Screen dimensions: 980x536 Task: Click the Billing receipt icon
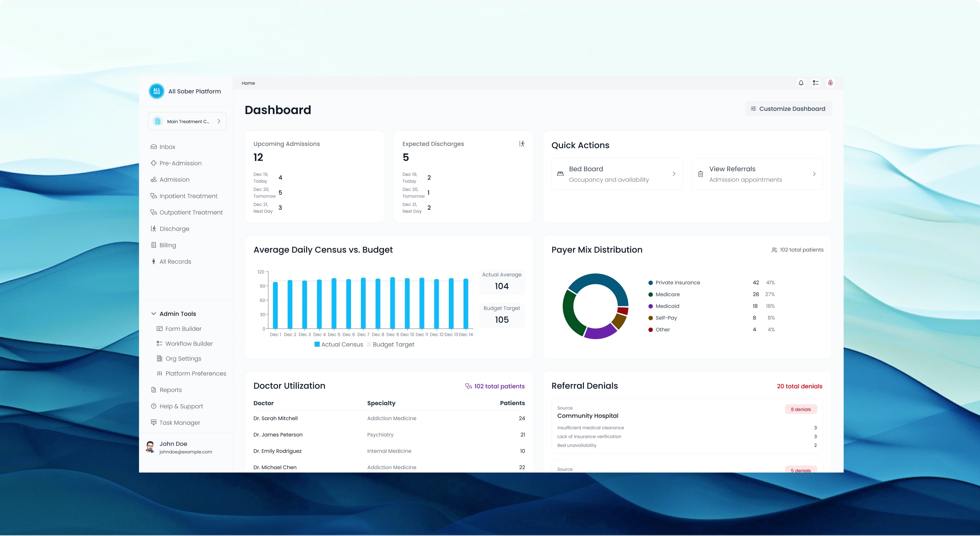pyautogui.click(x=154, y=245)
